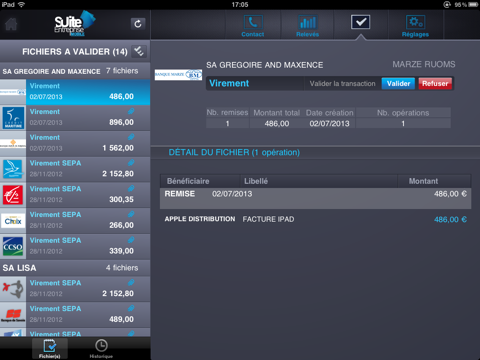Tap paperclip icon on the 339,00 row
Viewport: 480px width, 360px height.
(131, 240)
